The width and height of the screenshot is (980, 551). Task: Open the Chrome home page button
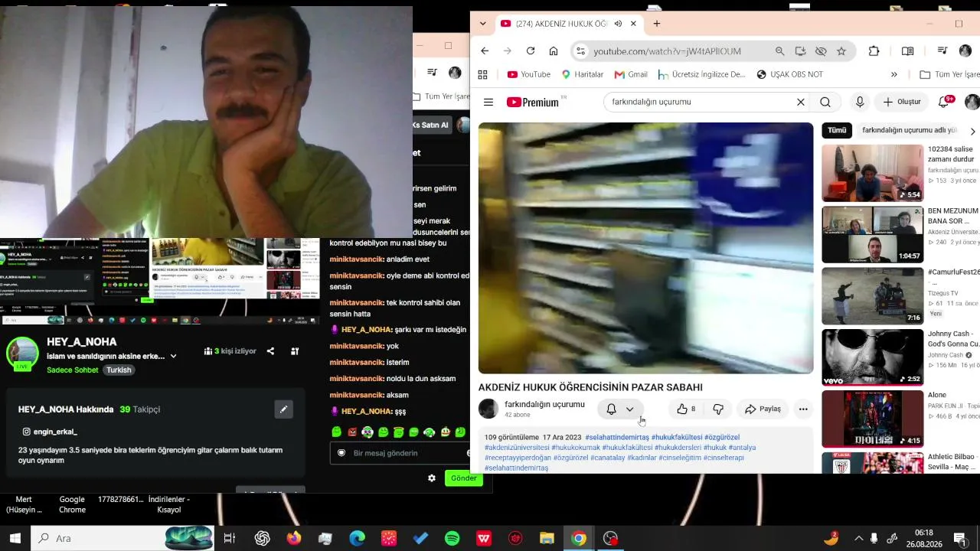[x=554, y=51]
